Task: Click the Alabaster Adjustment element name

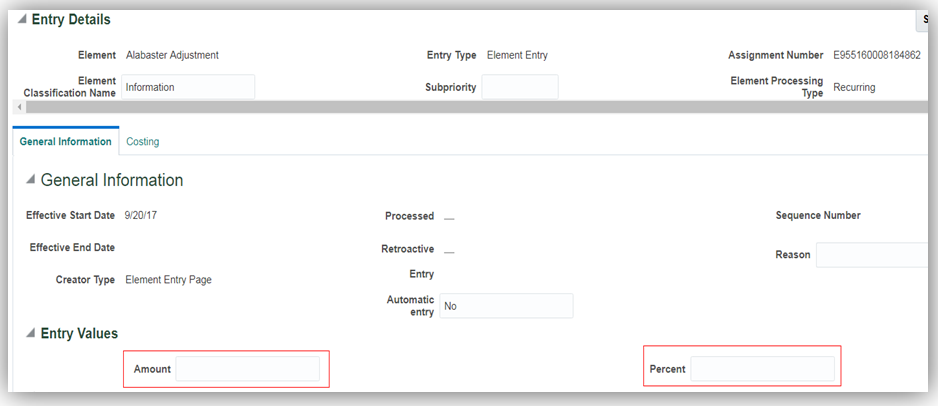Action: coord(172,55)
